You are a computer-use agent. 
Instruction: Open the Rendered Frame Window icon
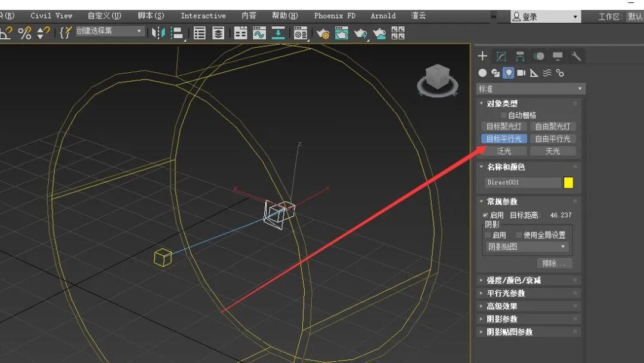pyautogui.click(x=341, y=33)
